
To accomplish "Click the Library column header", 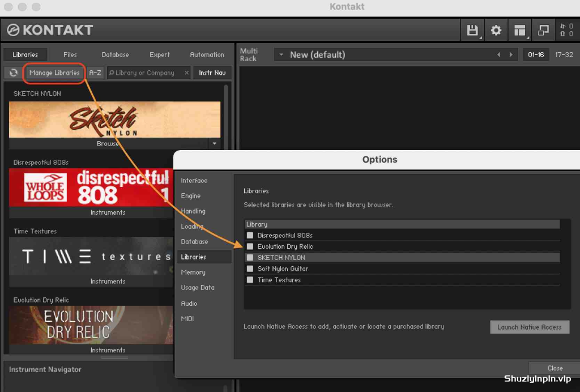I will click(402, 224).
